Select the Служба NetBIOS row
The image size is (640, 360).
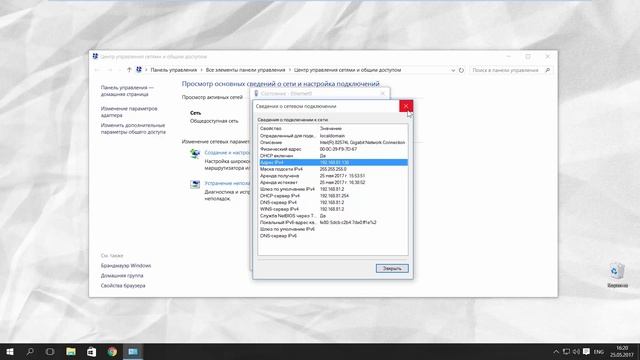[333, 216]
